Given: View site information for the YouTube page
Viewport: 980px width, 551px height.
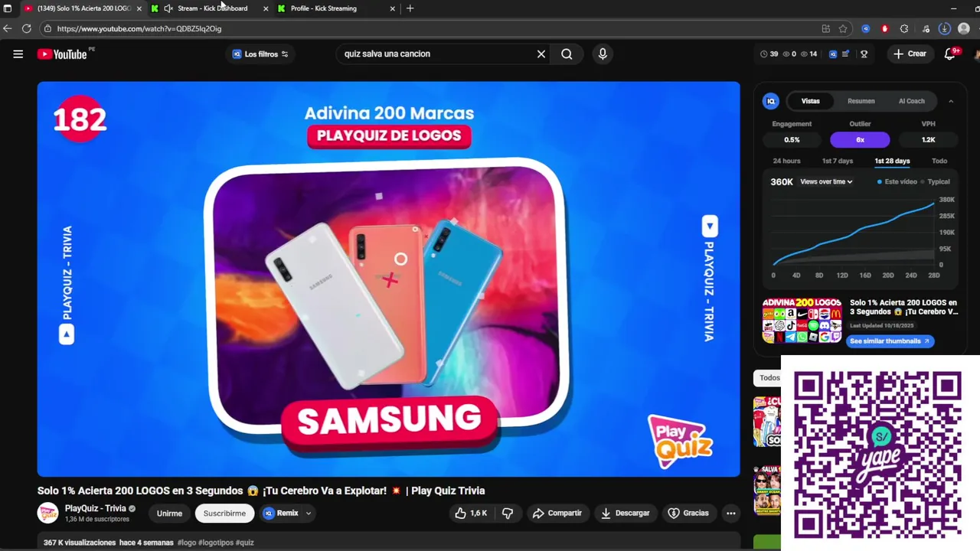Looking at the screenshot, I should coord(47,29).
